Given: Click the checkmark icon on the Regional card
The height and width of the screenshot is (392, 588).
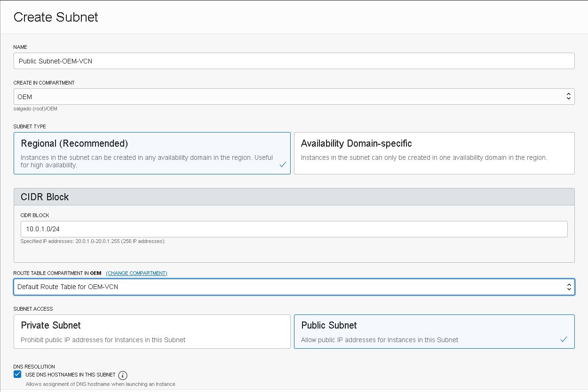Looking at the screenshot, I should (x=283, y=165).
